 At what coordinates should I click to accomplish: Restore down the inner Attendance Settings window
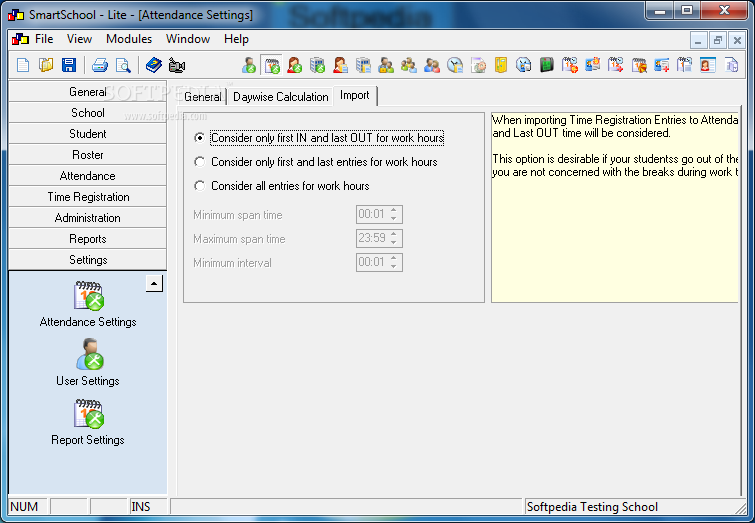717,40
